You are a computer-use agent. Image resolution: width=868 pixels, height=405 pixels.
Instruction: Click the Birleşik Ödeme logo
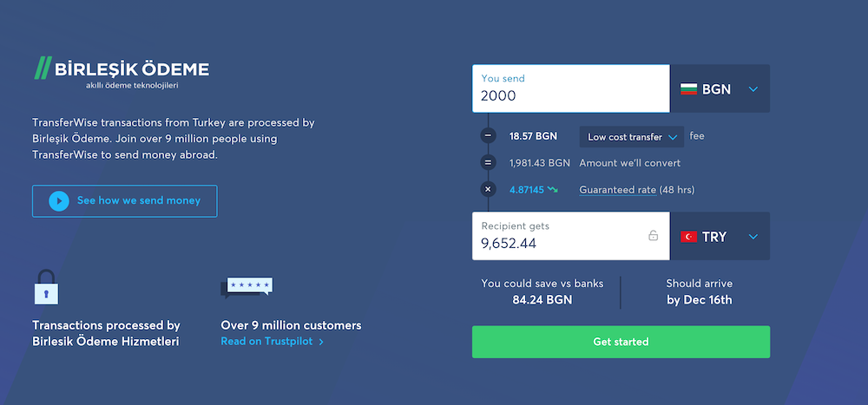coord(122,74)
